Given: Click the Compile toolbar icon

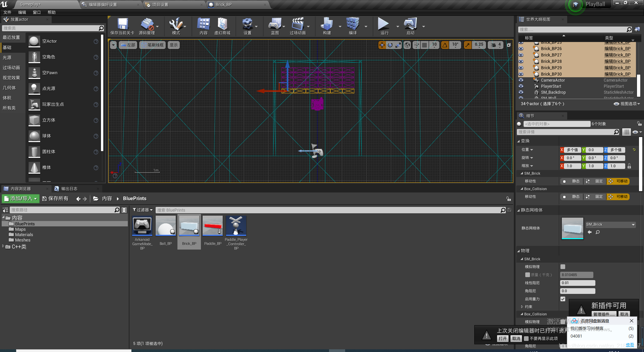Looking at the screenshot, I should click(x=353, y=26).
